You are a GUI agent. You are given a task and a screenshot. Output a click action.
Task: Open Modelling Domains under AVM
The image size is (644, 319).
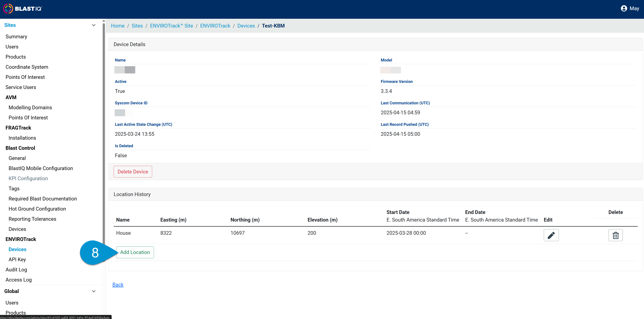pyautogui.click(x=30, y=107)
